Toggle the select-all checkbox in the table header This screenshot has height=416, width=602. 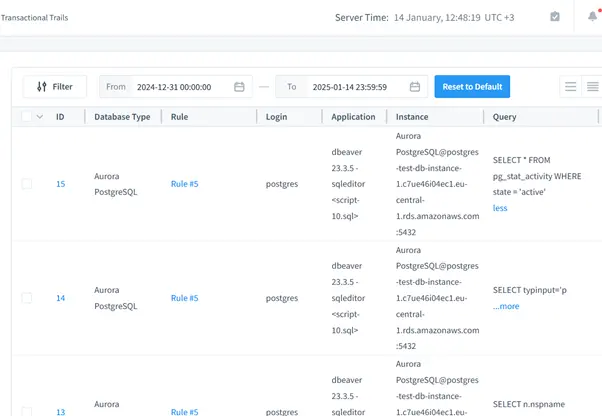(26, 116)
